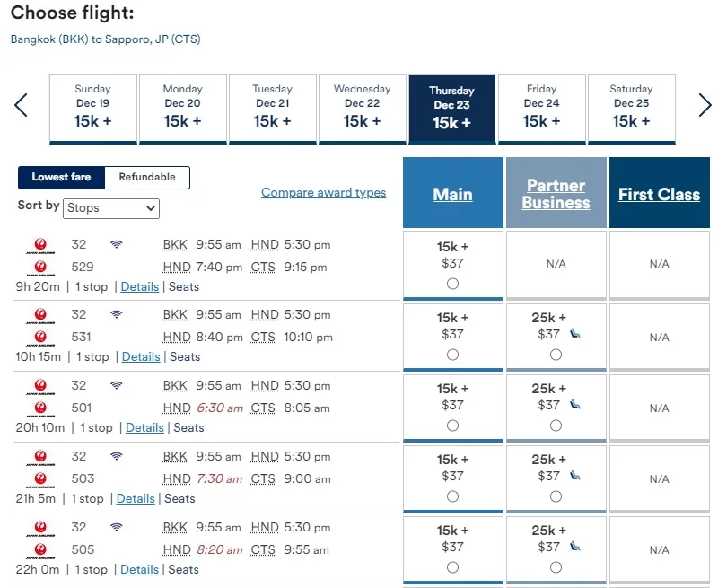The width and height of the screenshot is (718, 588).
Task: Go to previous week with left arrow
Action: [21, 105]
